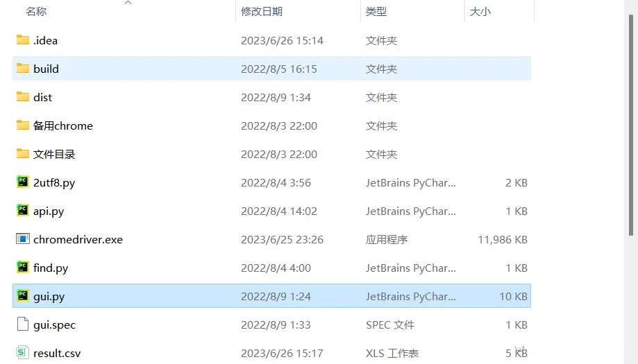Click the chromedriver.exe file name
Viewport: 638px width, 364px height.
click(78, 239)
